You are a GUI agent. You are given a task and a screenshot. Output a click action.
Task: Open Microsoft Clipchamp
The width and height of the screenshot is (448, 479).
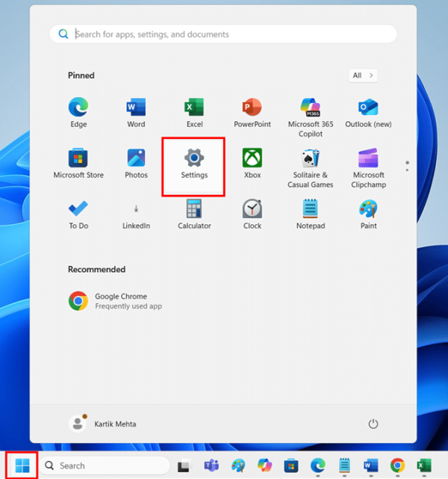coord(368,168)
